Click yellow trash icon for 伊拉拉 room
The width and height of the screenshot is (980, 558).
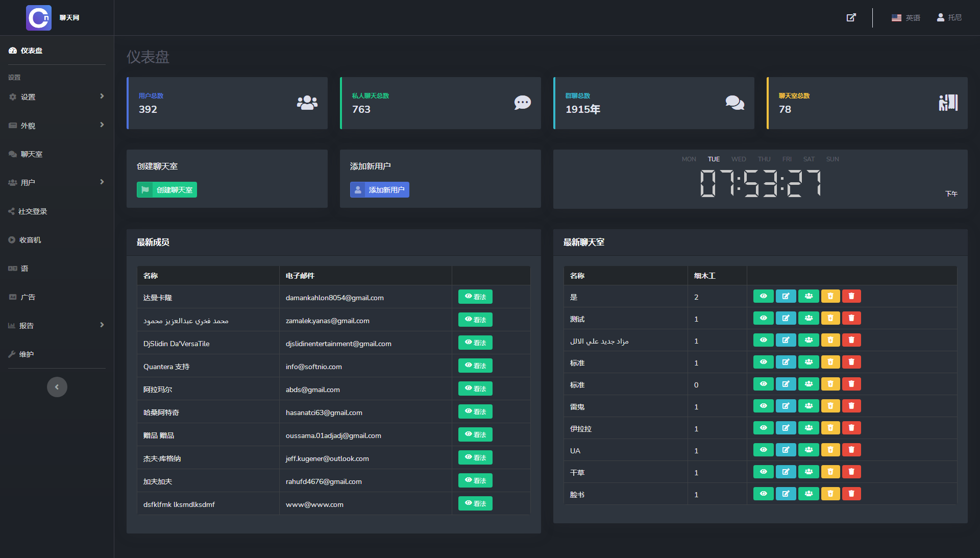pos(830,428)
